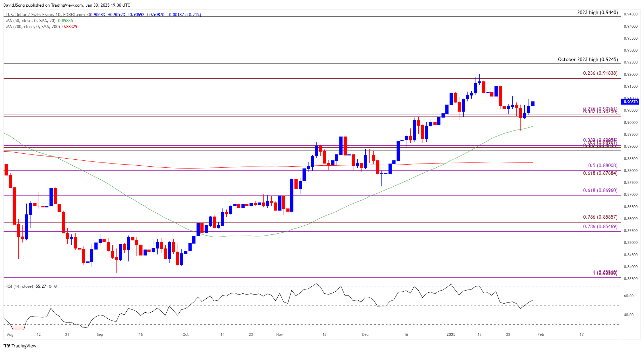This screenshot has height=352, width=644.
Task: Click the 'Feb' date on time axis
Action: pyautogui.click(x=541, y=334)
